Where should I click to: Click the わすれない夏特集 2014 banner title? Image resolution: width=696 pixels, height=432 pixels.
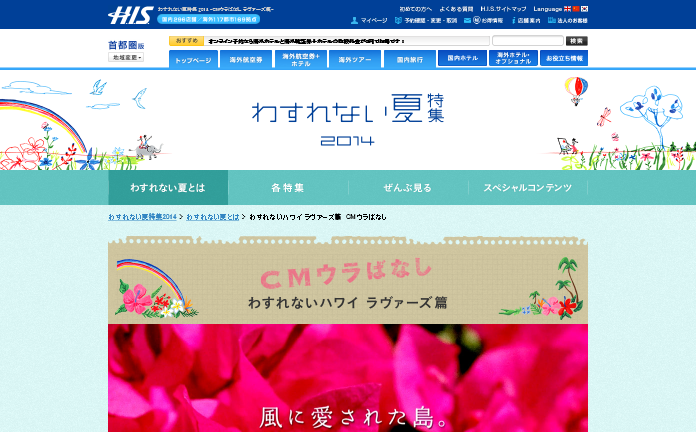pyautogui.click(x=348, y=119)
